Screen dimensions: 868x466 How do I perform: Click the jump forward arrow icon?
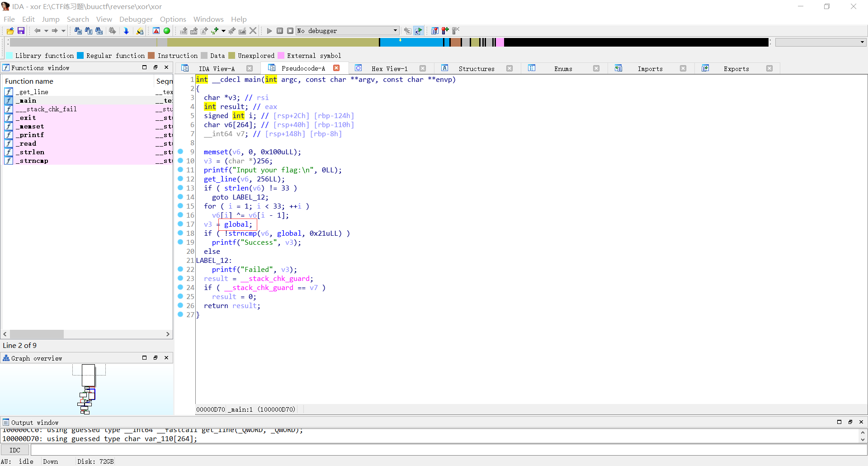(54, 31)
